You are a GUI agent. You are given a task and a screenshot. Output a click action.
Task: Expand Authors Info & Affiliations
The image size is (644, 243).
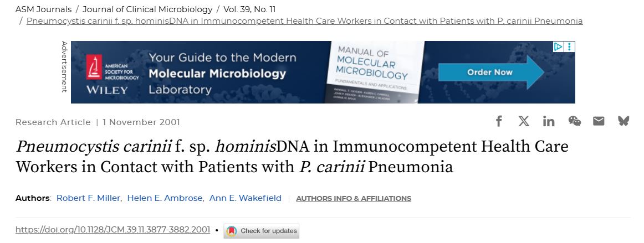tap(353, 198)
